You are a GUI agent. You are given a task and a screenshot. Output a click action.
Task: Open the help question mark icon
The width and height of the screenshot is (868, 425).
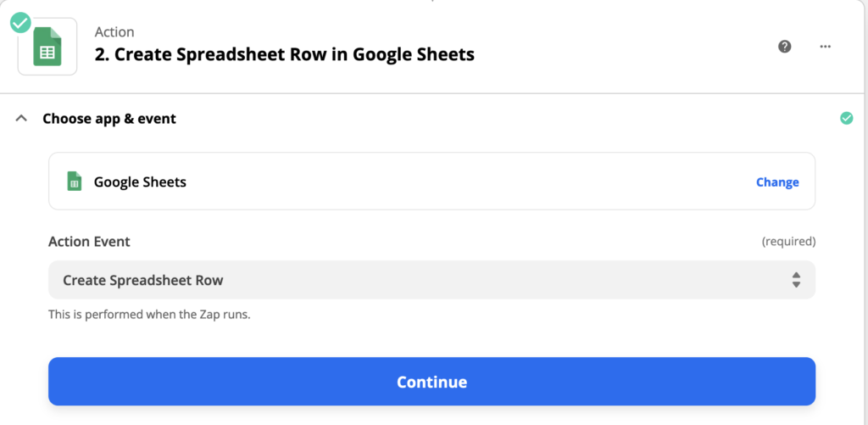[784, 47]
